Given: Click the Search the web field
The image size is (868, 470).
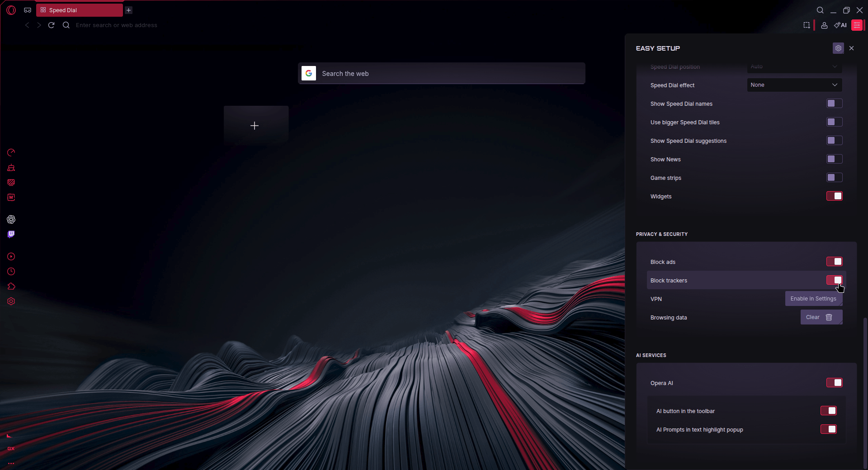Looking at the screenshot, I should click(441, 74).
